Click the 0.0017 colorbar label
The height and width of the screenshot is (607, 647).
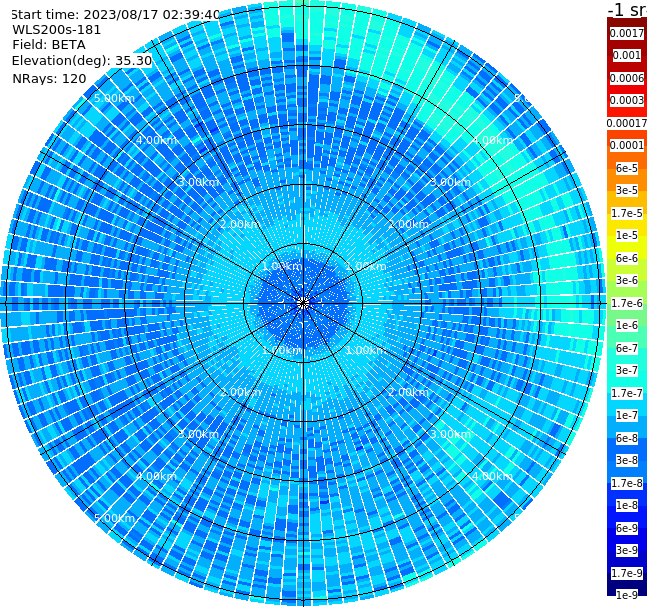[x=626, y=33]
